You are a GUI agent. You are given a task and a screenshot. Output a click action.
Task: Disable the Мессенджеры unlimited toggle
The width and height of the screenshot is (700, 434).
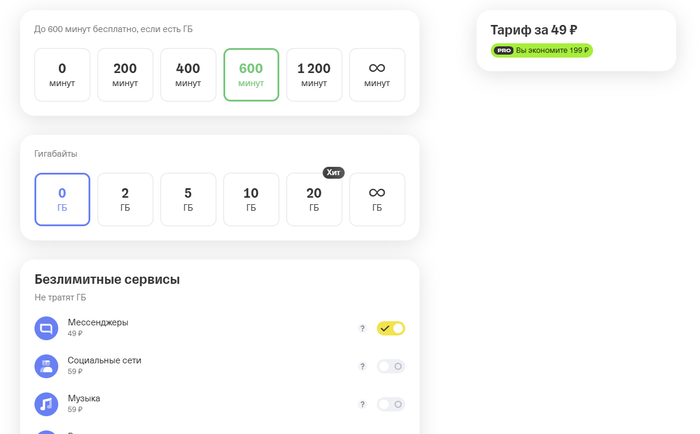[x=391, y=328]
